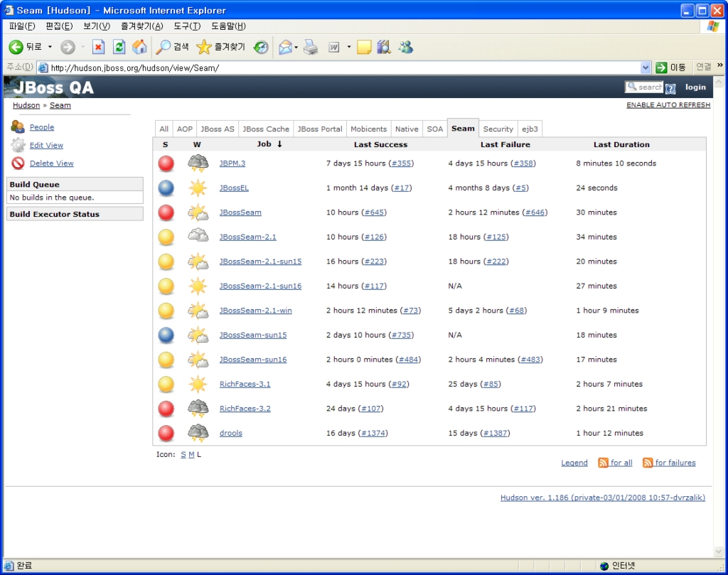
Task: Click the Hudson ver. 1.186 footer link
Action: 603,498
